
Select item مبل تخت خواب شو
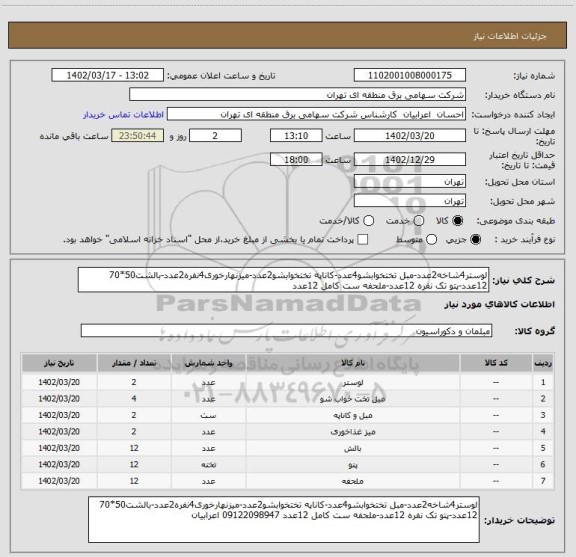[x=353, y=399]
